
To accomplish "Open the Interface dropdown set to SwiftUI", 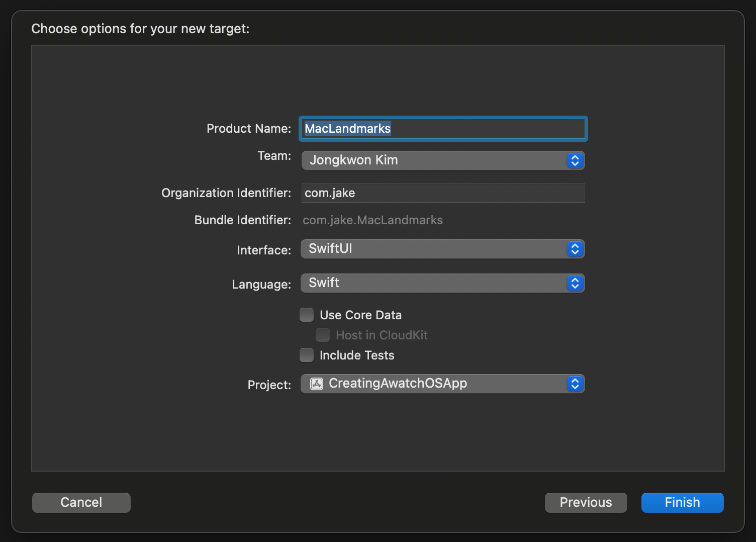I will point(443,249).
